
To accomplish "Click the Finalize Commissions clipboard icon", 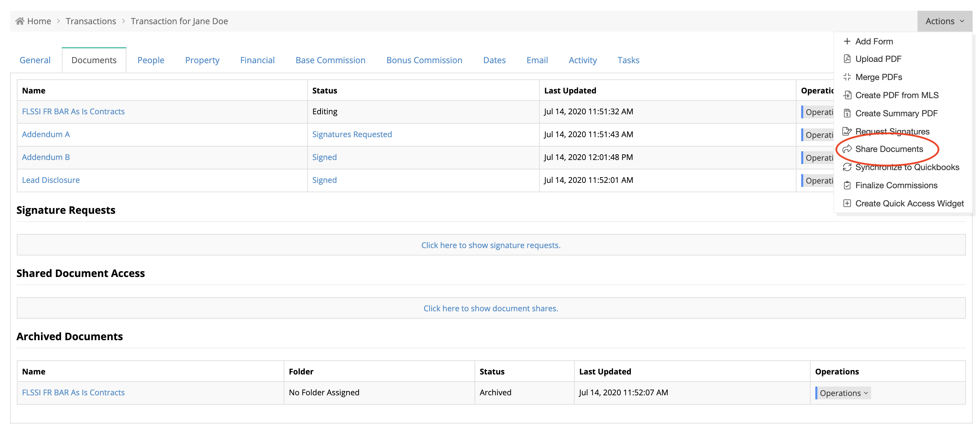I will coord(847,185).
